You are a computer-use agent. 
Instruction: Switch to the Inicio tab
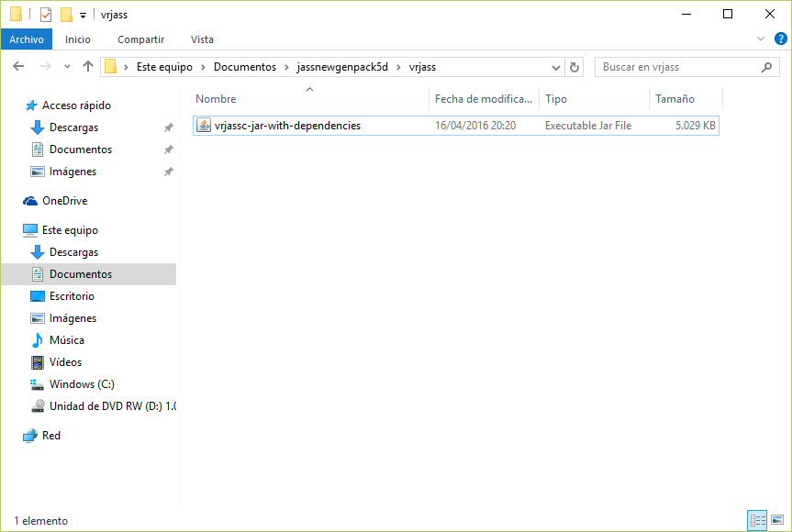(78, 39)
